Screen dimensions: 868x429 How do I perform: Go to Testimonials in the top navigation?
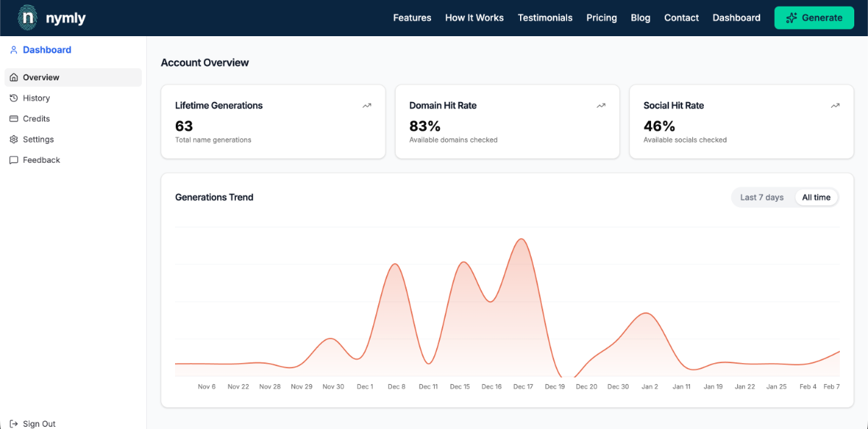pyautogui.click(x=545, y=17)
